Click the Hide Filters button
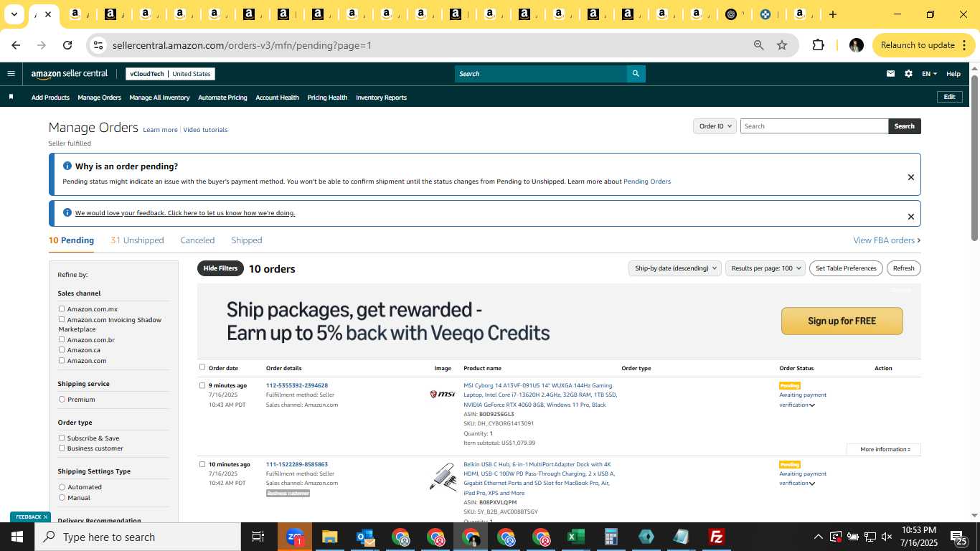Image resolution: width=980 pixels, height=551 pixels. [220, 268]
